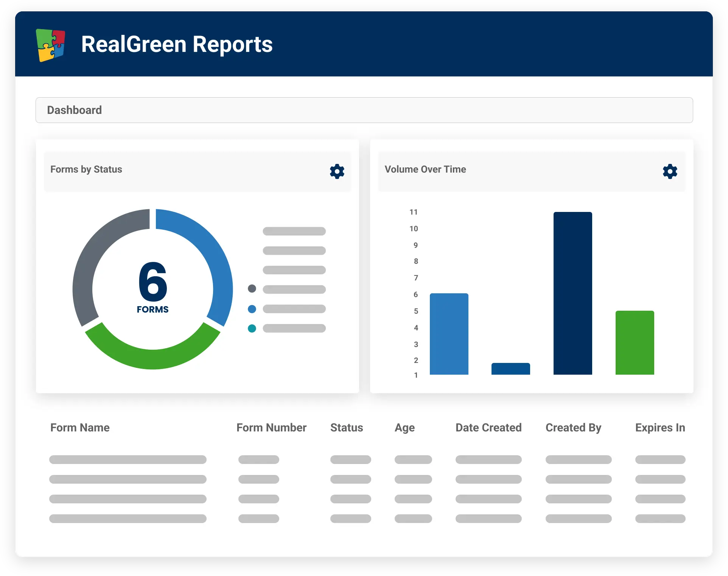Click the blue legend dot
Image resolution: width=728 pixels, height=576 pixels.
[x=252, y=309]
